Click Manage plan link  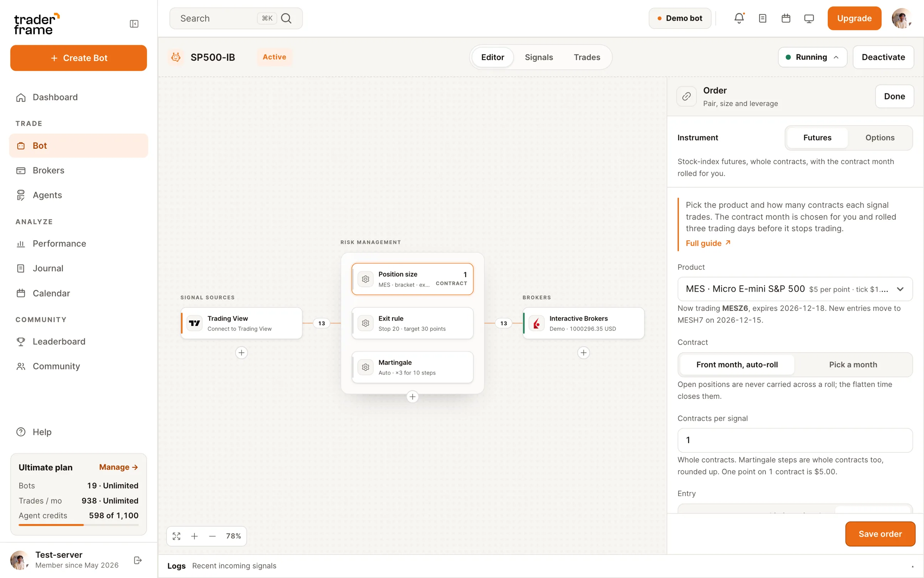click(x=118, y=467)
